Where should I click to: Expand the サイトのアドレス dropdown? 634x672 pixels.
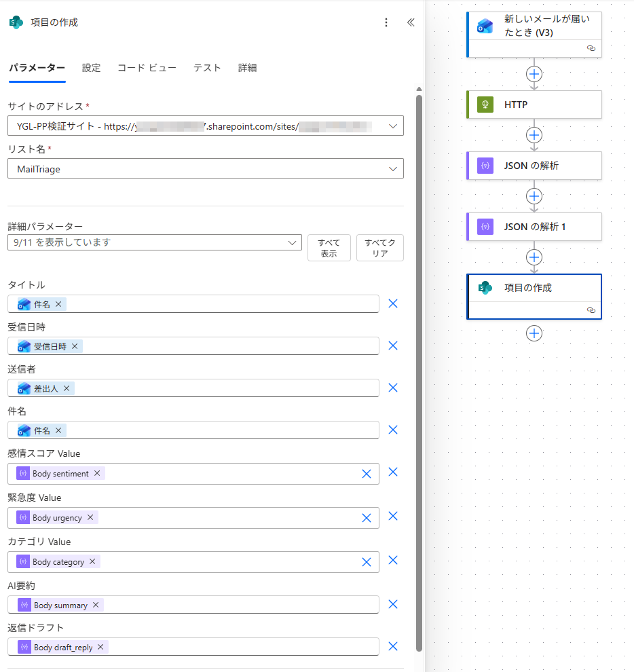pyautogui.click(x=392, y=126)
